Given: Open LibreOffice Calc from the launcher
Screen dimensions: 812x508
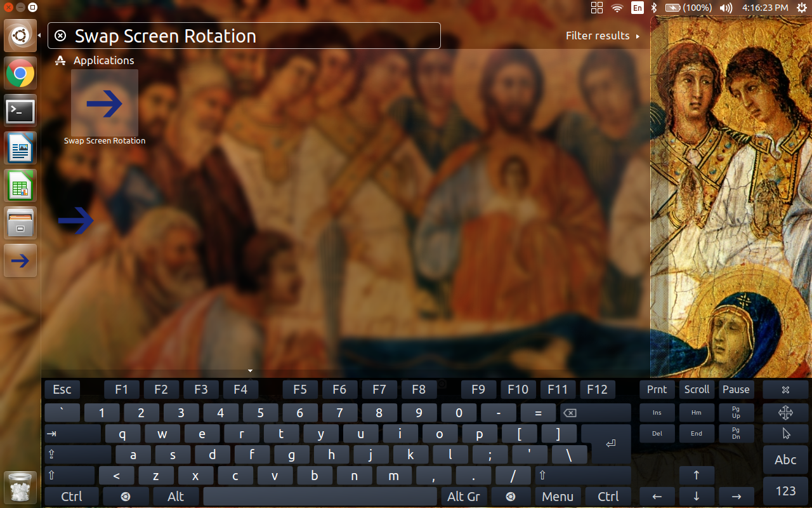Looking at the screenshot, I should (x=20, y=185).
